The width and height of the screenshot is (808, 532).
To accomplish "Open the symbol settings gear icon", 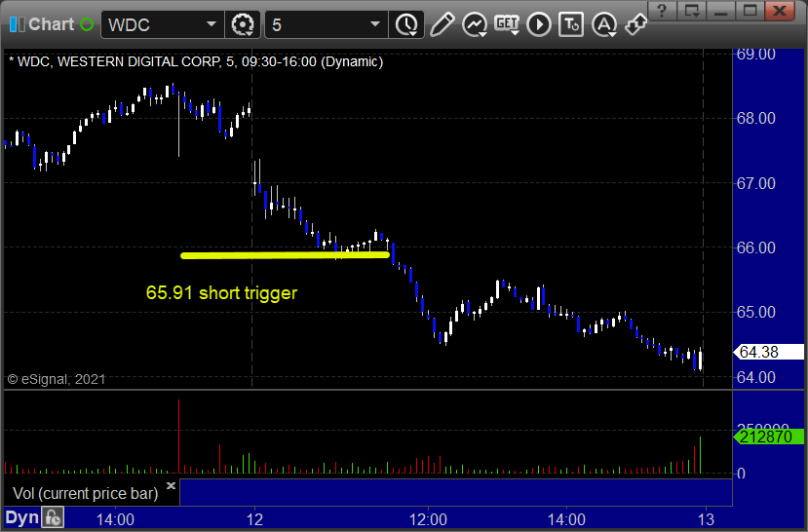I will 243,24.
